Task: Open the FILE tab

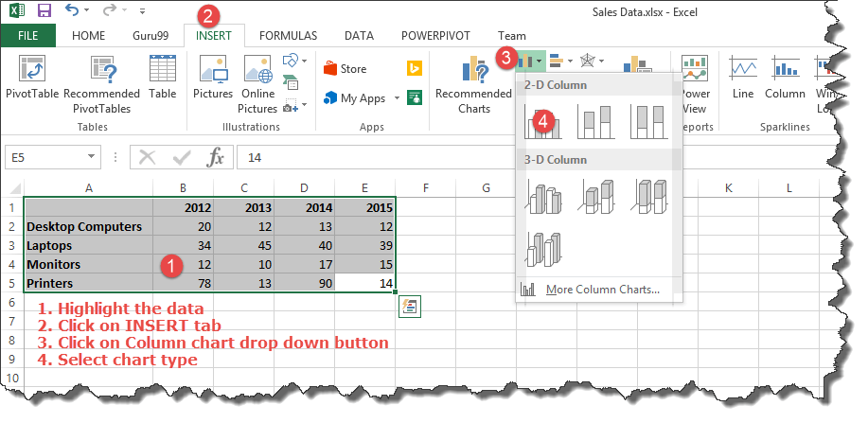Action: point(27,36)
